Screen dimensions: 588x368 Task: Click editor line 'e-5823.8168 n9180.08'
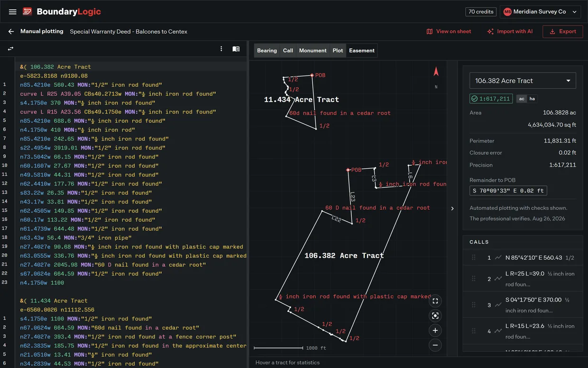54,76
